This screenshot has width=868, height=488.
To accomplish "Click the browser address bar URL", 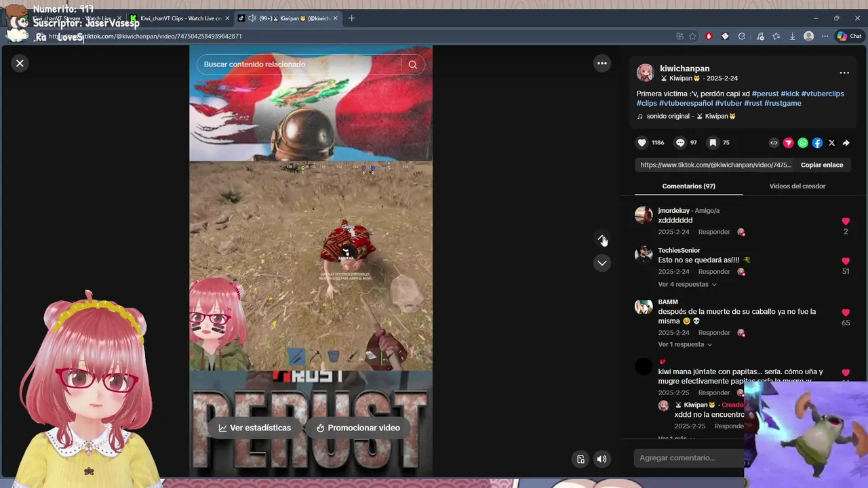I will pyautogui.click(x=144, y=37).
